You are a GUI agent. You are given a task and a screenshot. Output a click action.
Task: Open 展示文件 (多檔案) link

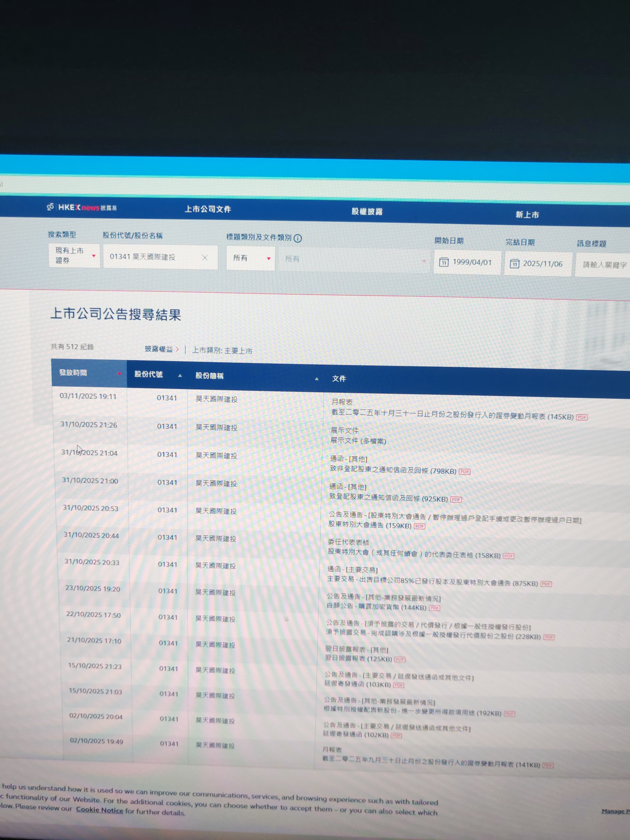[x=358, y=441]
